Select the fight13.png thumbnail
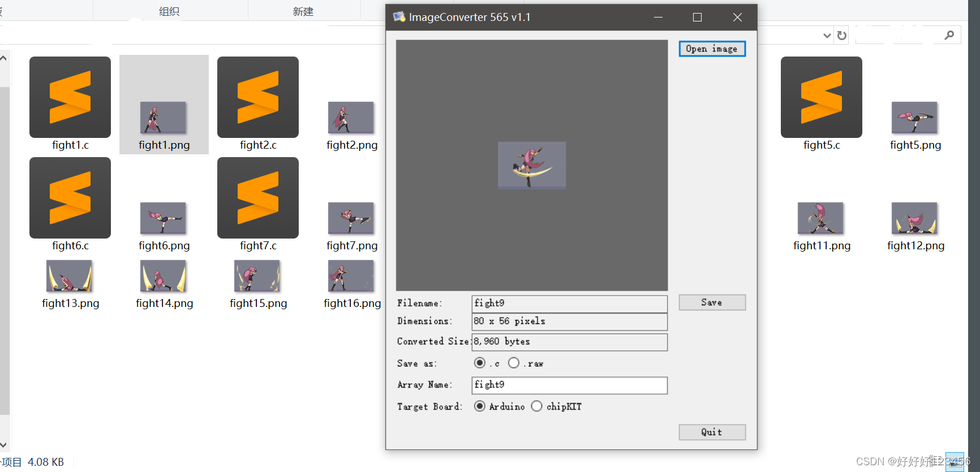Screen dimensions: 980x472 (x=69, y=275)
